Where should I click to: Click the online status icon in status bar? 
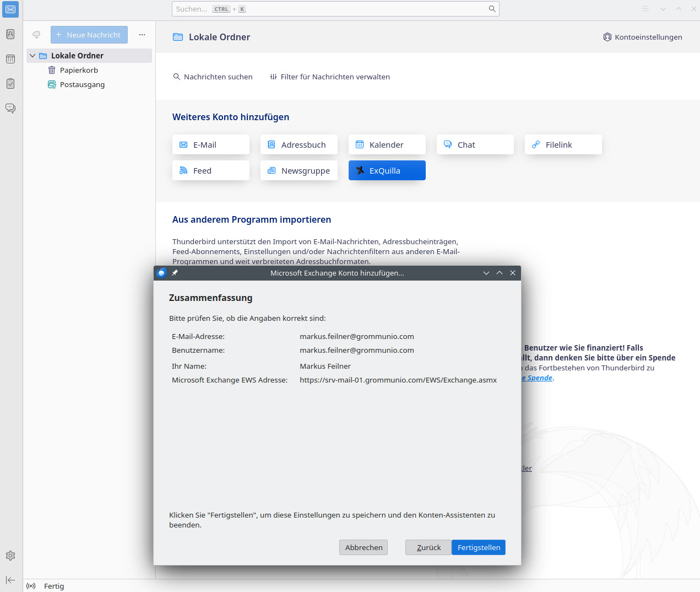click(x=31, y=586)
